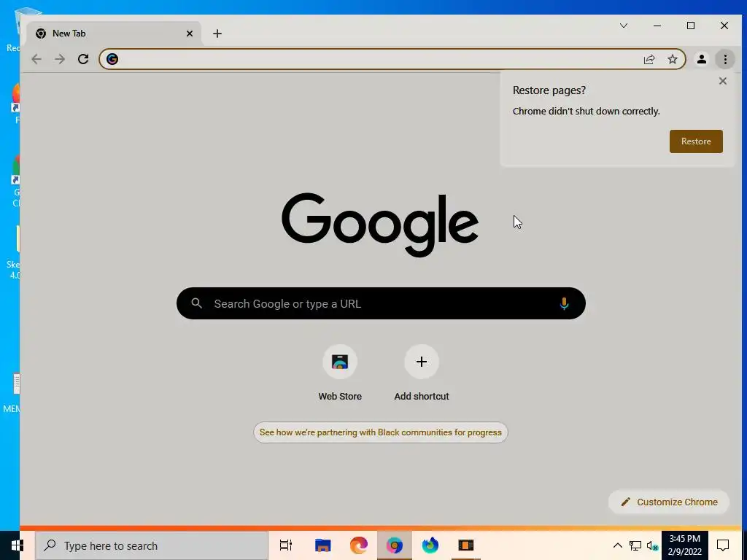747x560 pixels.
Task: Open the Action Center notifications icon
Action: 723,545
